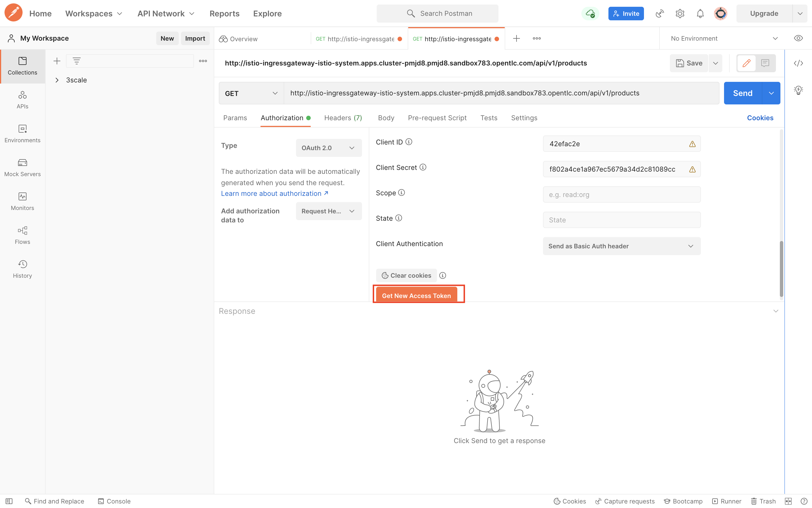Viewport: 812px width, 508px height.
Task: Click the Scope info icon
Action: pyautogui.click(x=401, y=192)
